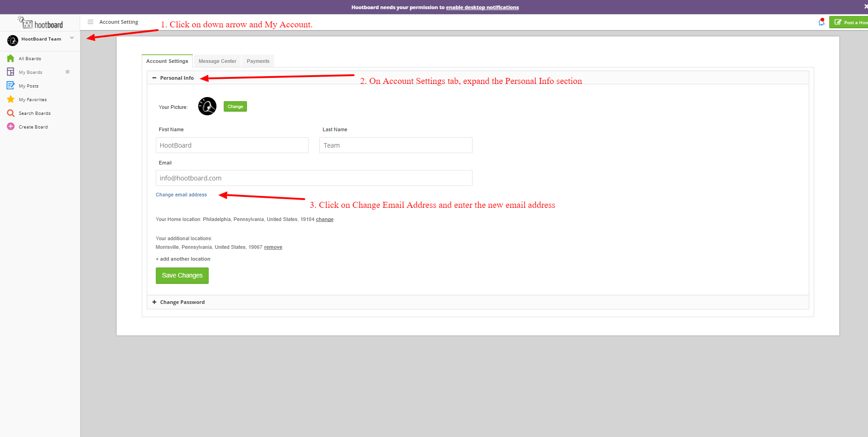Click add another location
This screenshot has width=868, height=437.
183,259
